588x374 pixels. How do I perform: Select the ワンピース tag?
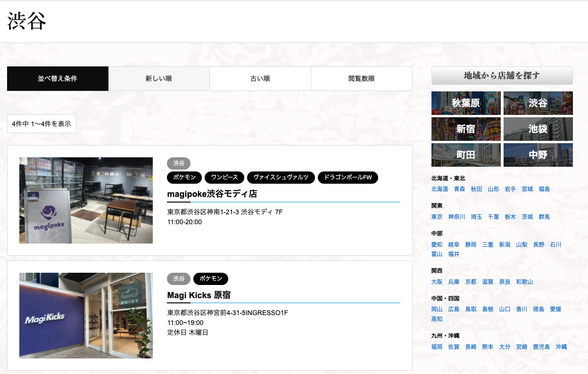(224, 178)
